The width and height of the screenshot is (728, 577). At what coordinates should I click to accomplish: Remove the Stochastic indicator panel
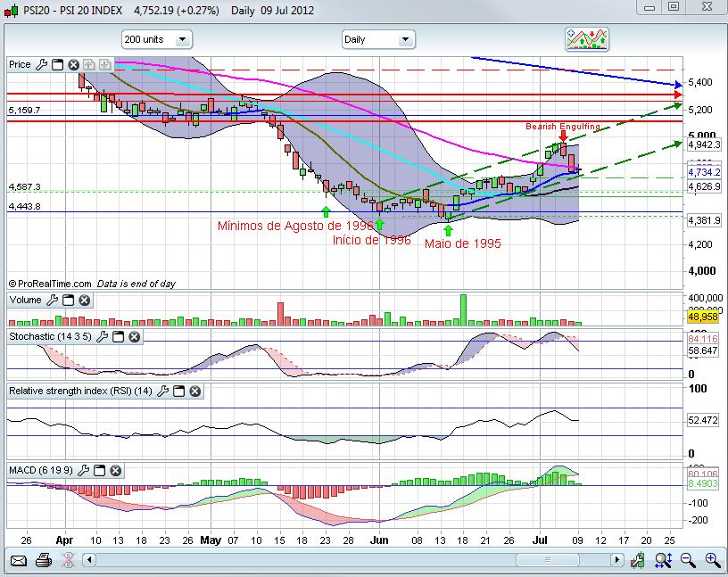click(x=134, y=337)
